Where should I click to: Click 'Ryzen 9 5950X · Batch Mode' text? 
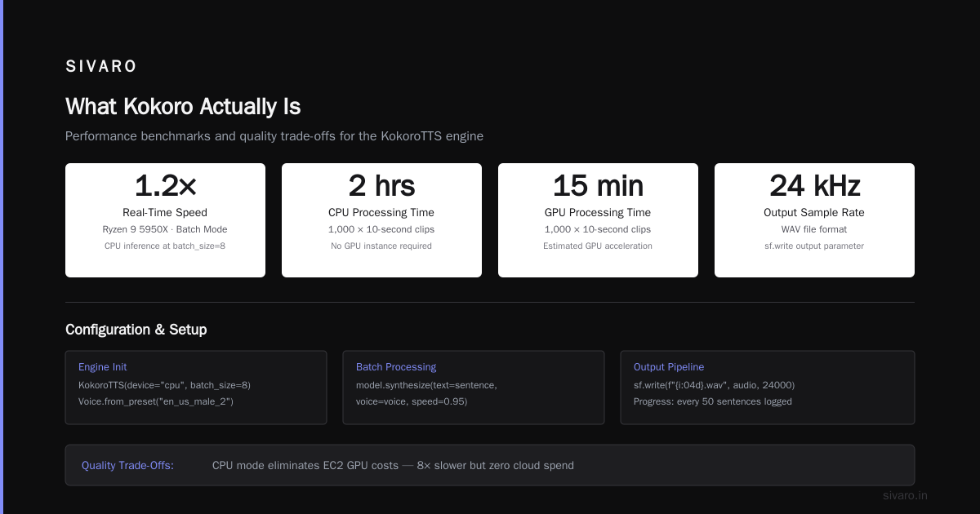tap(165, 230)
